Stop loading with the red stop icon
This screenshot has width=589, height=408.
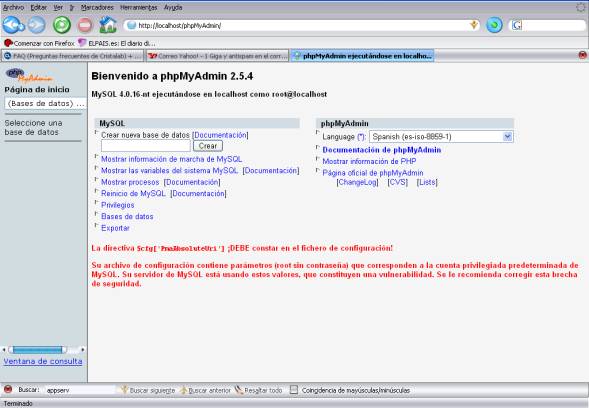[85, 26]
